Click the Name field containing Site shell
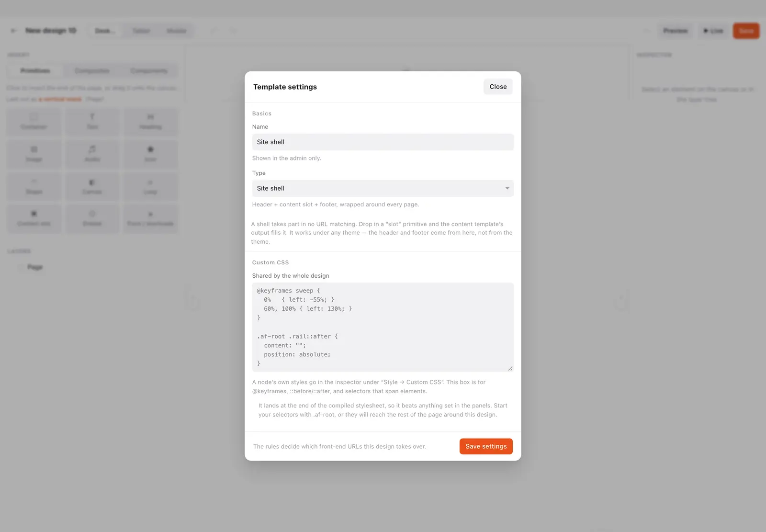This screenshot has width=766, height=532. 383,142
